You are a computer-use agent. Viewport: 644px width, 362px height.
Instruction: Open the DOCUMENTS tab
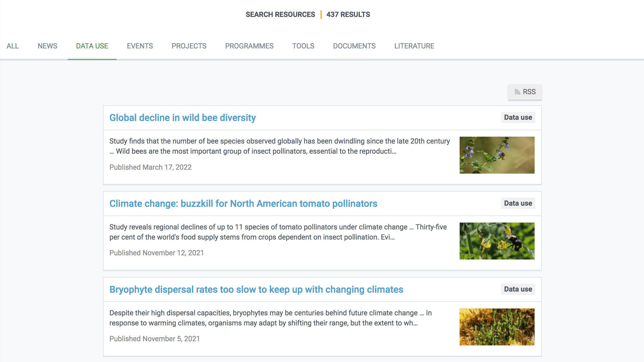354,46
